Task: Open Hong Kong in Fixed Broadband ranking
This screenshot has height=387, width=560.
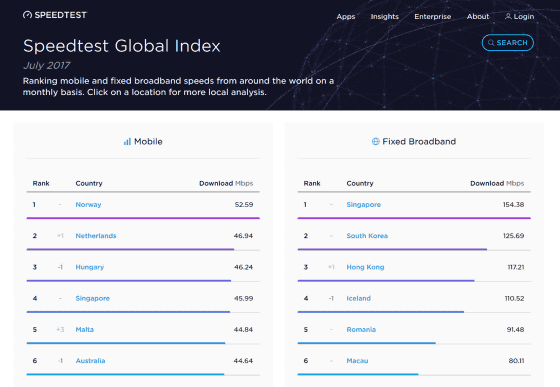Action: (365, 267)
